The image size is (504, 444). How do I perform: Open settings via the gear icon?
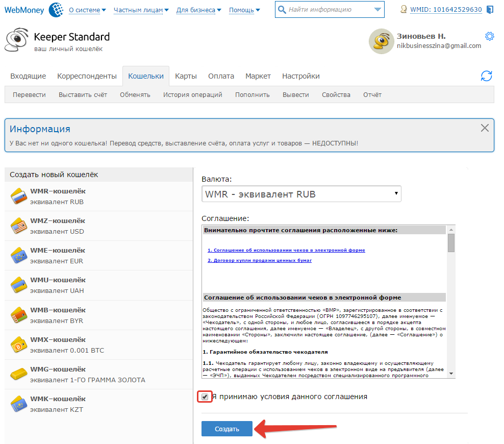(490, 36)
